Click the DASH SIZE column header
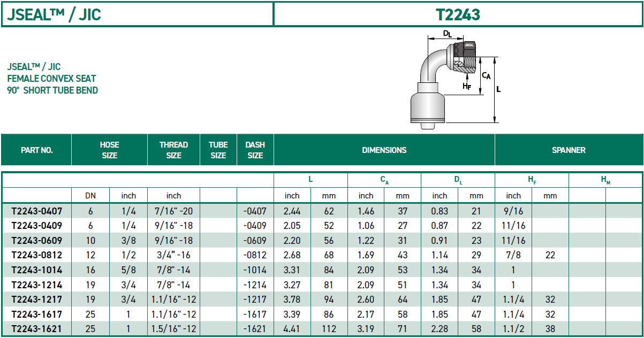Viewport: 644px width, 338px height. [x=255, y=150]
